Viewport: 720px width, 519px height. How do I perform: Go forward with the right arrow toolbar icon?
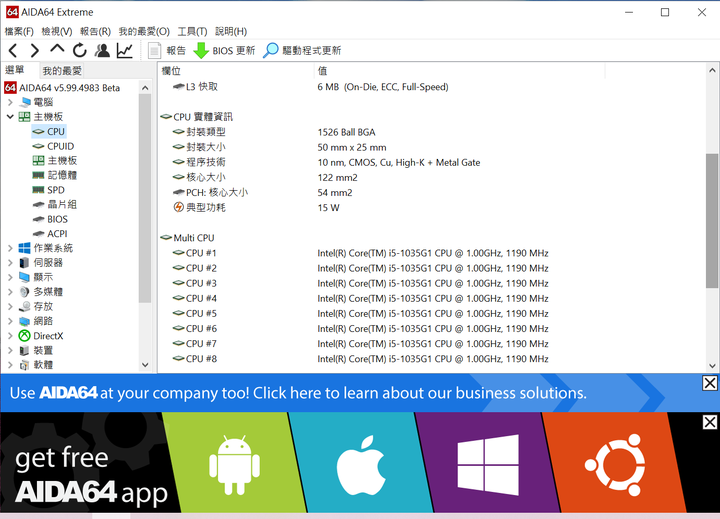pos(34,50)
